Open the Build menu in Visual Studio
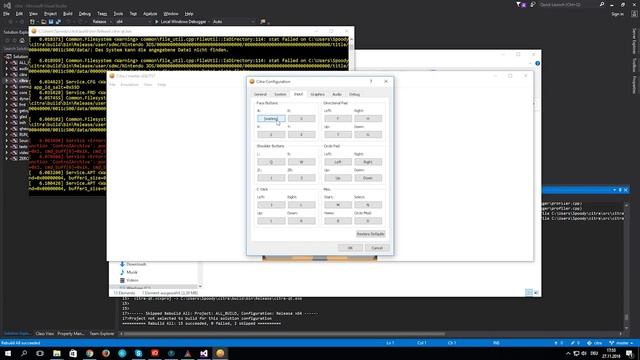Viewport: 640px width, 360px height. click(68, 13)
